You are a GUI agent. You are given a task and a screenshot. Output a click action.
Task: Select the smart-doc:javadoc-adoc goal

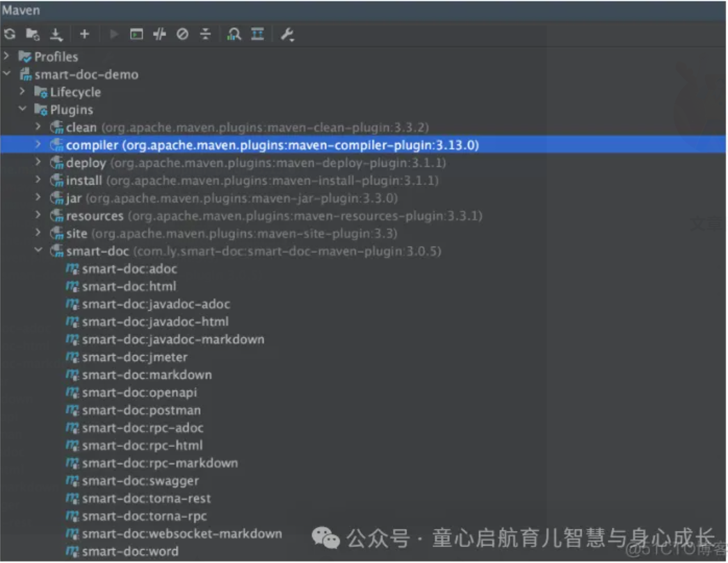click(x=156, y=304)
